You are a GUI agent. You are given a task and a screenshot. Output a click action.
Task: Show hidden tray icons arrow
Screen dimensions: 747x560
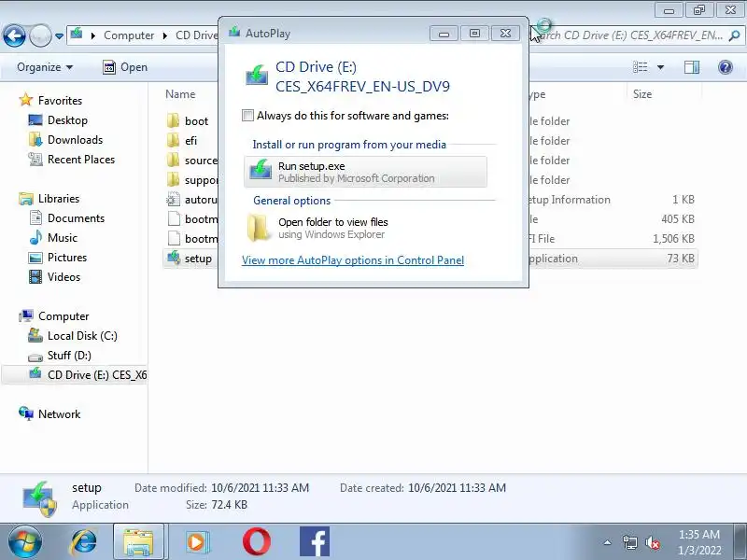coord(608,542)
